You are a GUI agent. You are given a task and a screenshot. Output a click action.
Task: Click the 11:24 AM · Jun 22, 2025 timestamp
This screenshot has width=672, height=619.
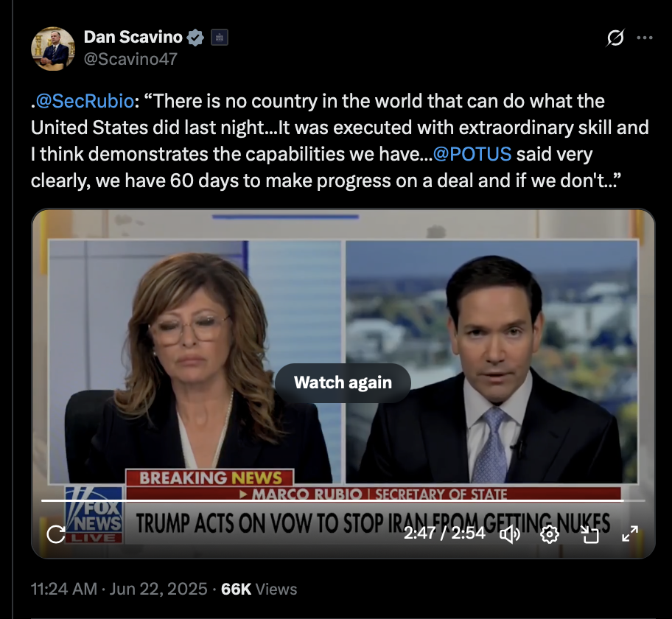[119, 589]
